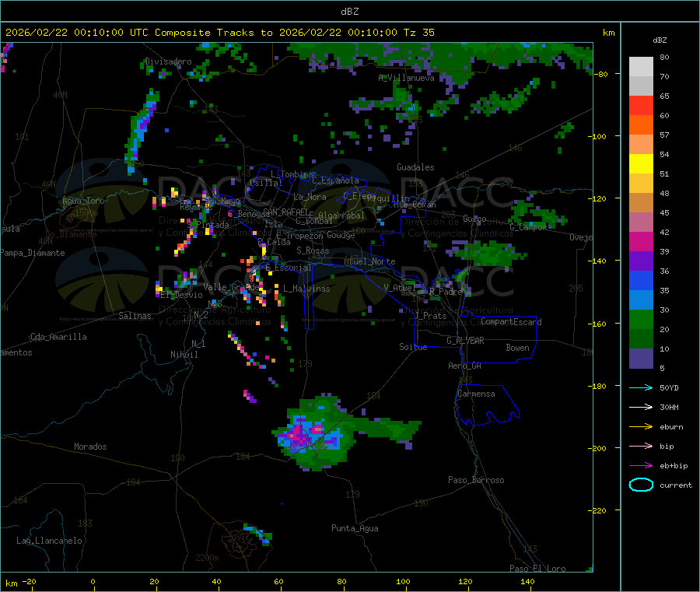Screen dimensions: 700x592
Task: Click the Tropezon map label
Action: [304, 236]
